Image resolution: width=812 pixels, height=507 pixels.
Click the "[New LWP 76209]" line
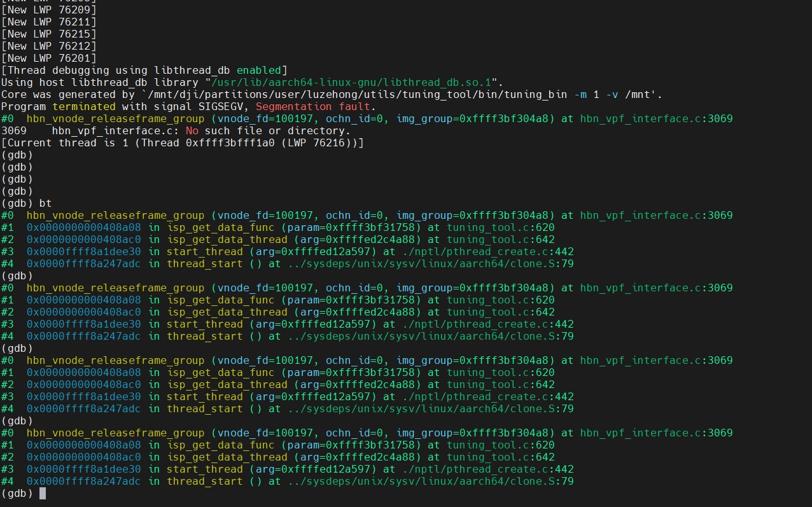point(49,10)
